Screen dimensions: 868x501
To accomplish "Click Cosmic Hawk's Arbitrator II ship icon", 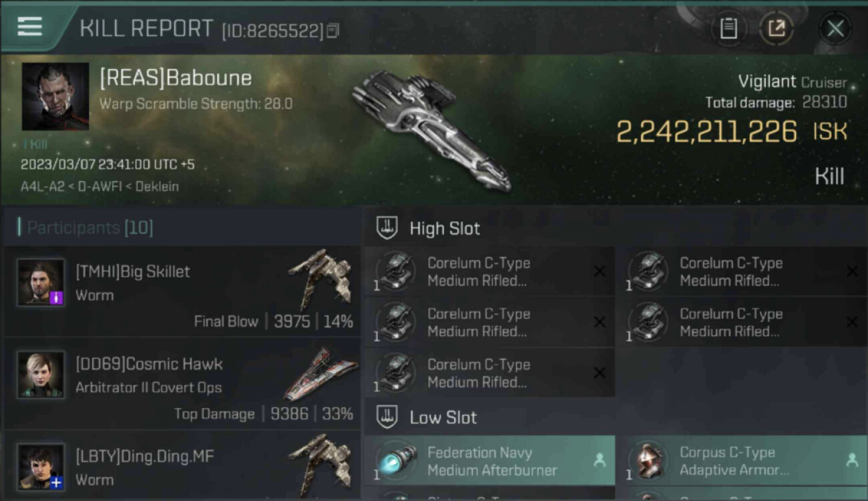I will pyautogui.click(x=320, y=374).
